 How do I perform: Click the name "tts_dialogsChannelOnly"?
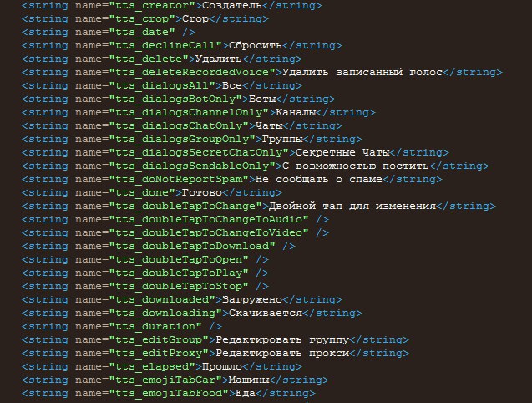tap(189, 113)
